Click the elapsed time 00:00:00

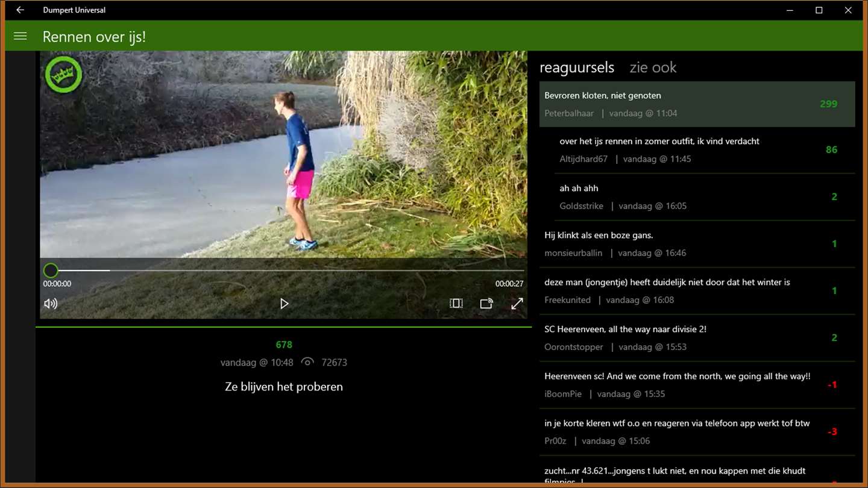pyautogui.click(x=57, y=284)
